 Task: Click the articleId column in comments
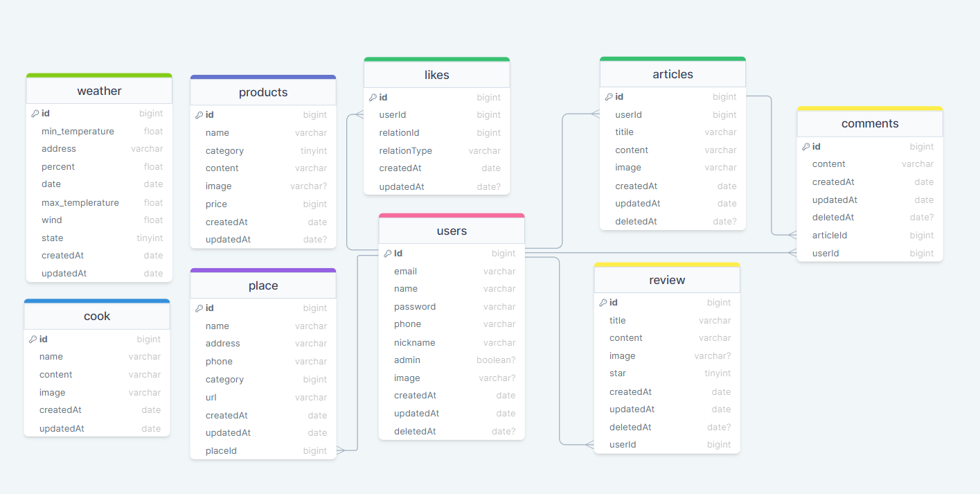pos(870,236)
